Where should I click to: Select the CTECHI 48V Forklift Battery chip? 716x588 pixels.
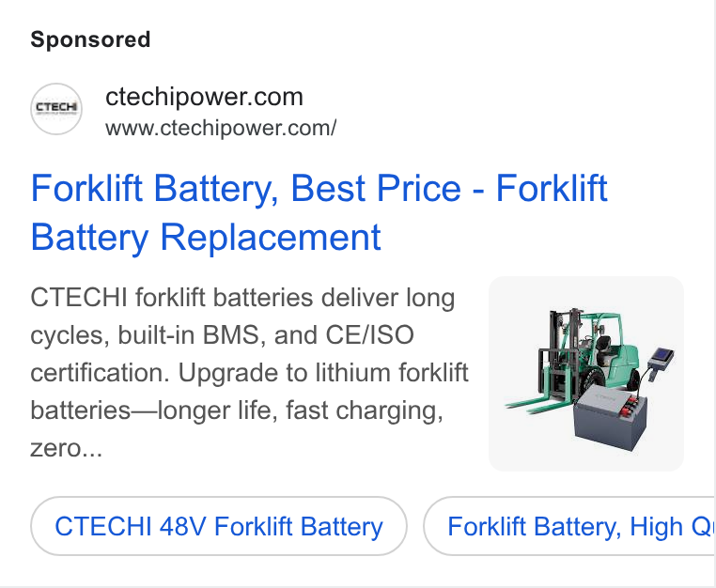click(219, 526)
